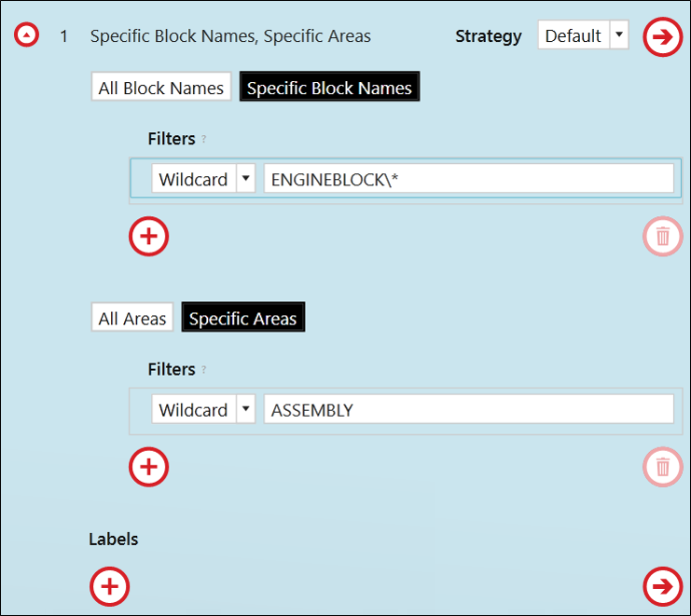This screenshot has height=616, width=691.
Task: Open the Strategy Default dropdown
Action: 583,34
